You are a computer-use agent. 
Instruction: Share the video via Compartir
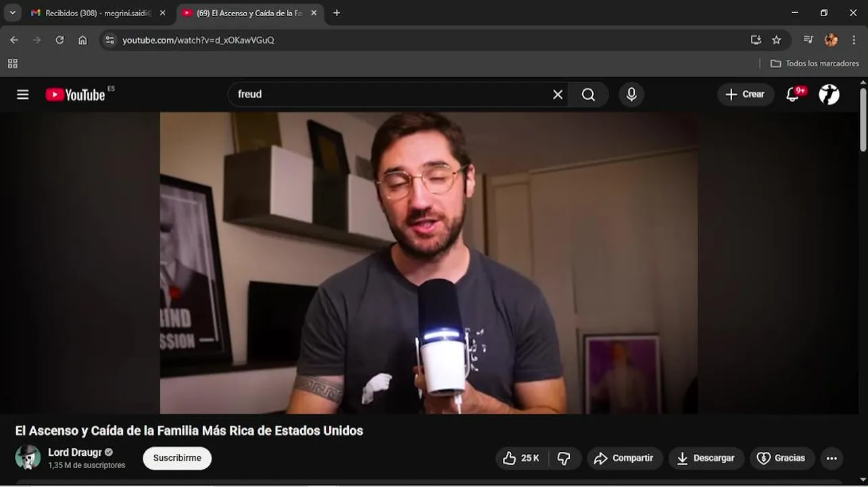(624, 459)
